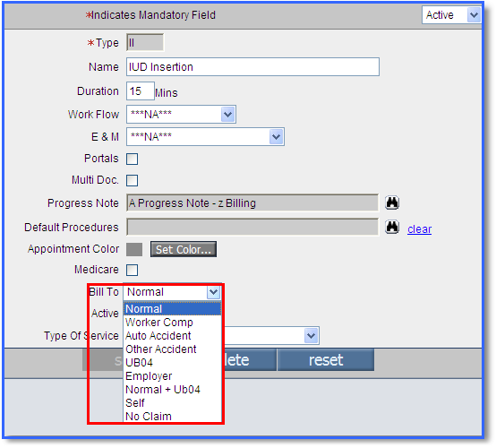The width and height of the screenshot is (496, 448).
Task: Check the Medicare checkbox
Action: pyautogui.click(x=132, y=270)
